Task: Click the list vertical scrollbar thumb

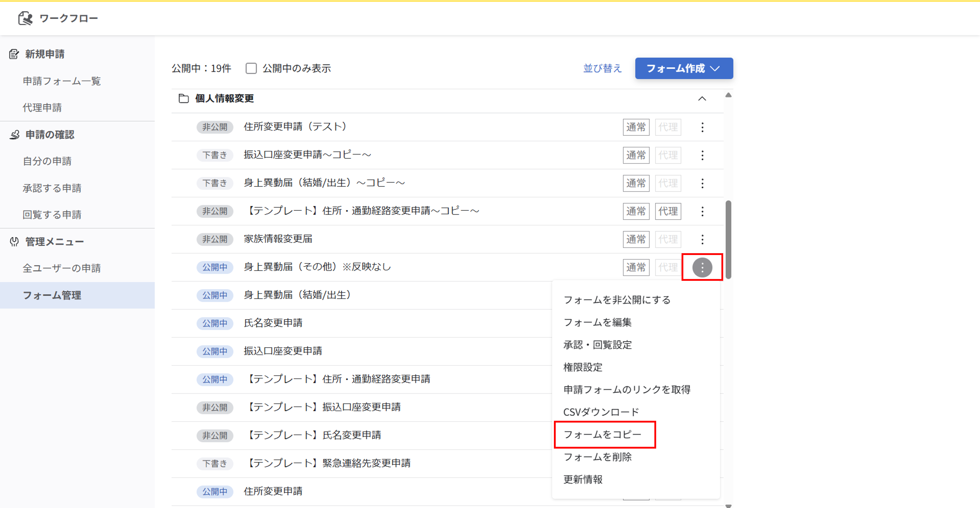Action: (x=728, y=240)
